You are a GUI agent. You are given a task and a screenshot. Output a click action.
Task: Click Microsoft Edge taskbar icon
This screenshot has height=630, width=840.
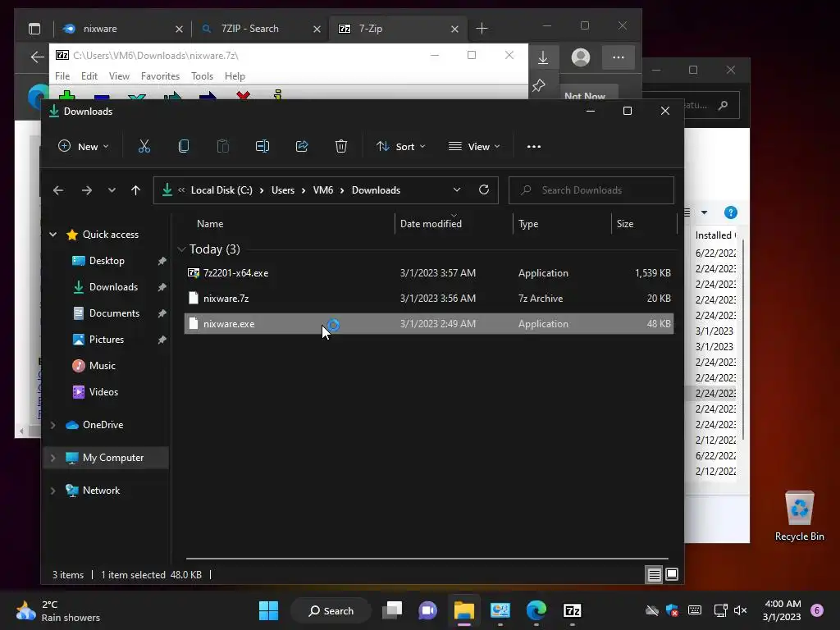coord(536,610)
